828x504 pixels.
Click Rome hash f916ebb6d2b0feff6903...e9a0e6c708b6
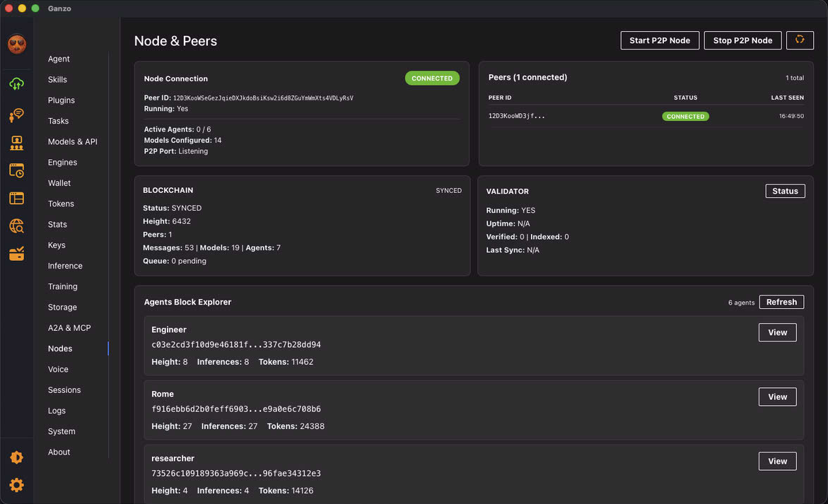236,409
